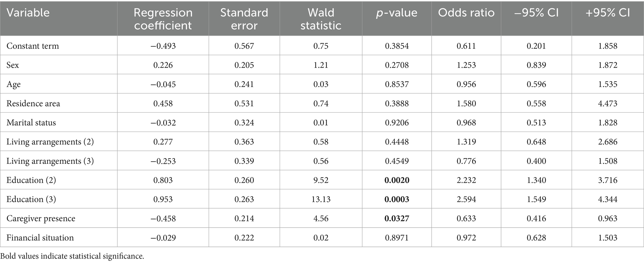Click the Financial situation row label
644x263 pixels.
pos(40,238)
